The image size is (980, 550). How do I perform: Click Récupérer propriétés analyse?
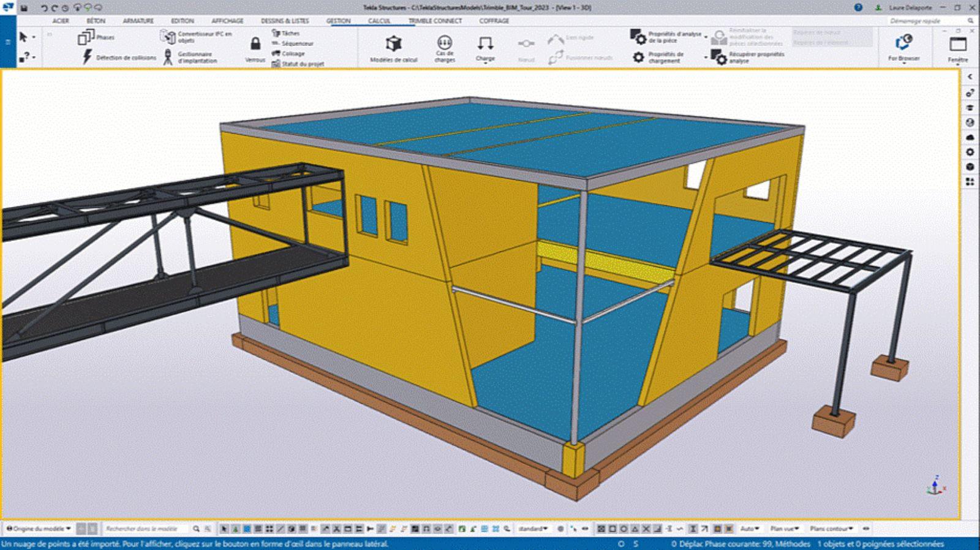748,58
